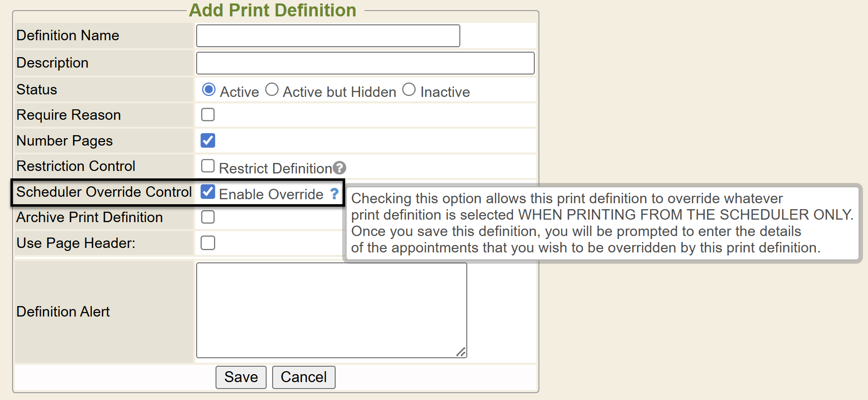Select the Active status radio button
Image resolution: width=868 pixels, height=400 pixels.
(x=209, y=89)
